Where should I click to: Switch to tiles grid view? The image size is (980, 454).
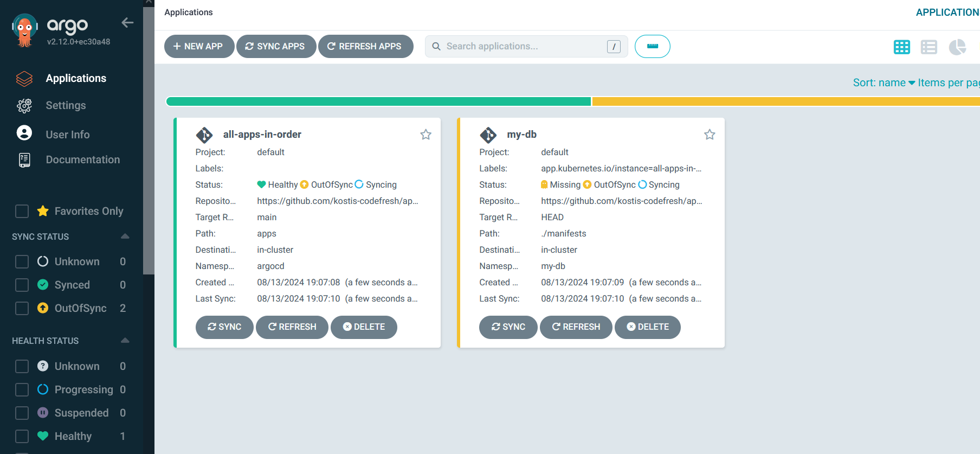point(902,47)
